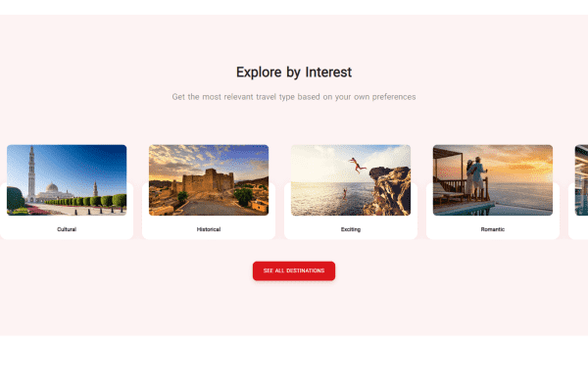Choose the Exciting label text

tap(351, 229)
